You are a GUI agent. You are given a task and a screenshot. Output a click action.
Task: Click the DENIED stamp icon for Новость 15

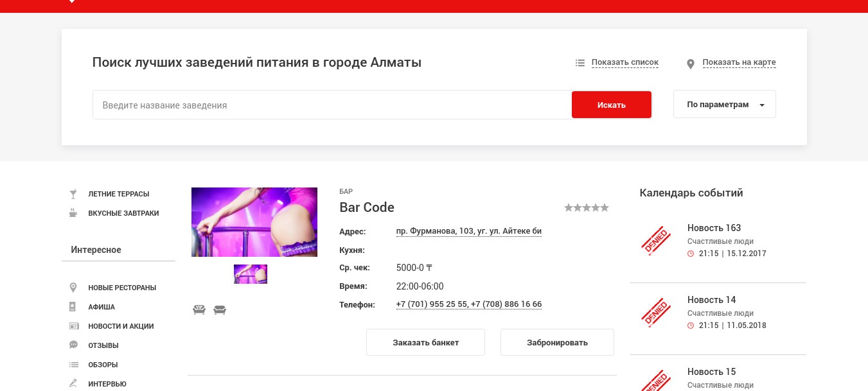pyautogui.click(x=656, y=381)
